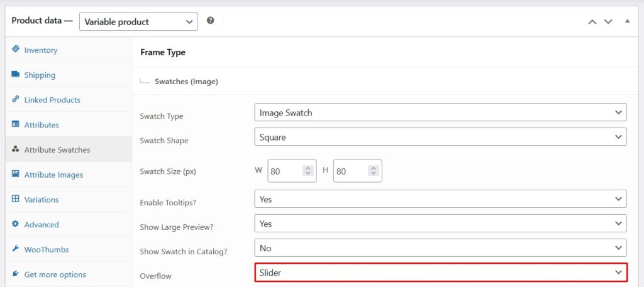Click the swatch height stepper arrows
The width and height of the screenshot is (644, 287).
[373, 171]
